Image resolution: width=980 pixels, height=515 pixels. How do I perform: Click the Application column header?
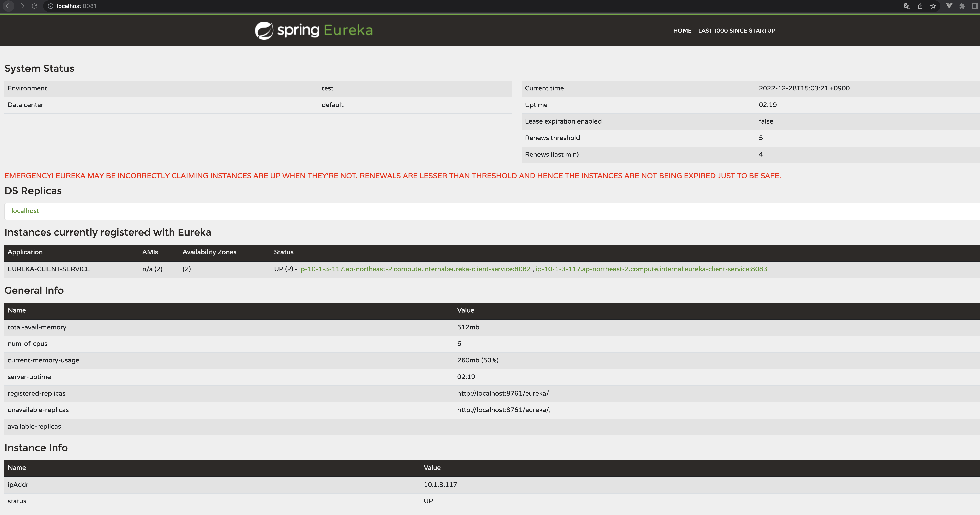coord(25,252)
